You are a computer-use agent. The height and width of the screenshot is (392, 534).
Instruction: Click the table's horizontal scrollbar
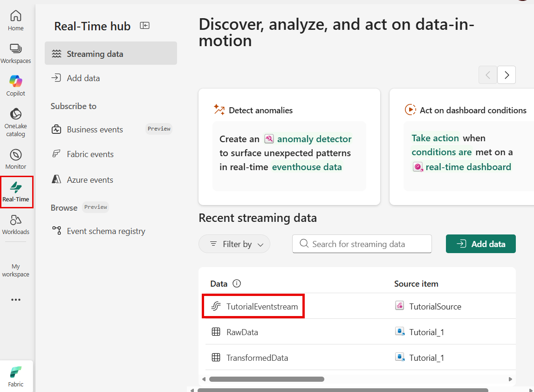click(267, 379)
